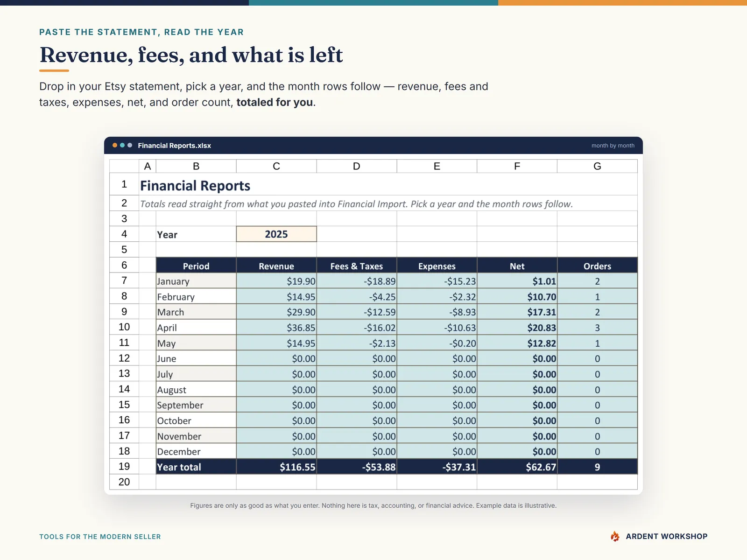Viewport: 747px width, 560px height.
Task: Click March revenue value $29.90
Action: (x=276, y=312)
